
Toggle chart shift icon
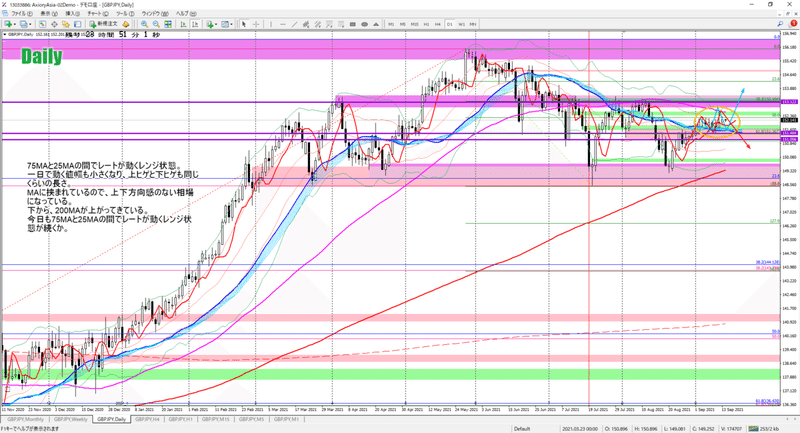tap(195, 24)
